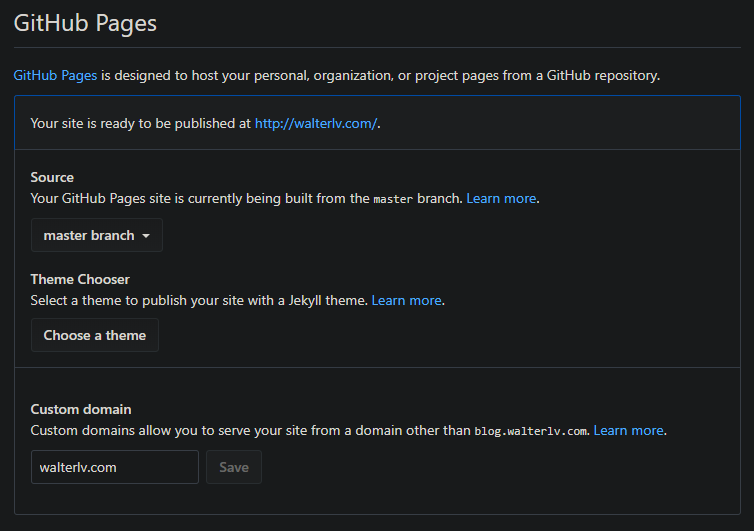Image resolution: width=754 pixels, height=531 pixels.
Task: Expand the master branch dropdown
Action: [x=97, y=235]
